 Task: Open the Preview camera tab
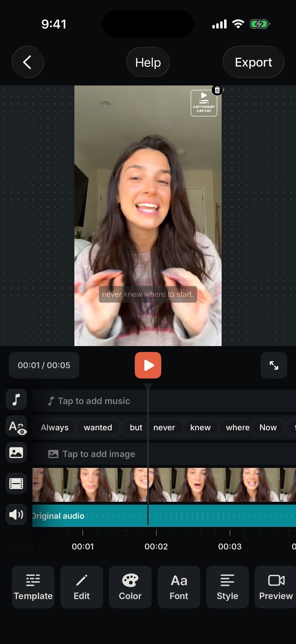point(276,587)
